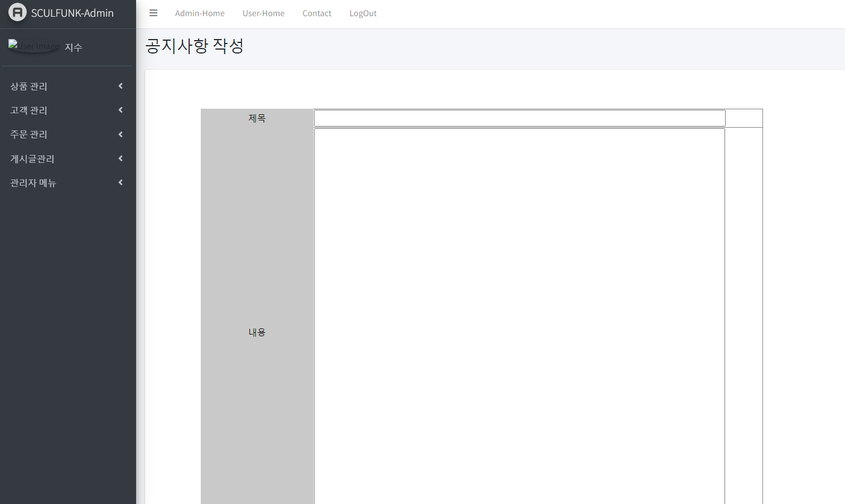Click the username 지수 in sidebar
845x504 pixels.
tap(74, 47)
